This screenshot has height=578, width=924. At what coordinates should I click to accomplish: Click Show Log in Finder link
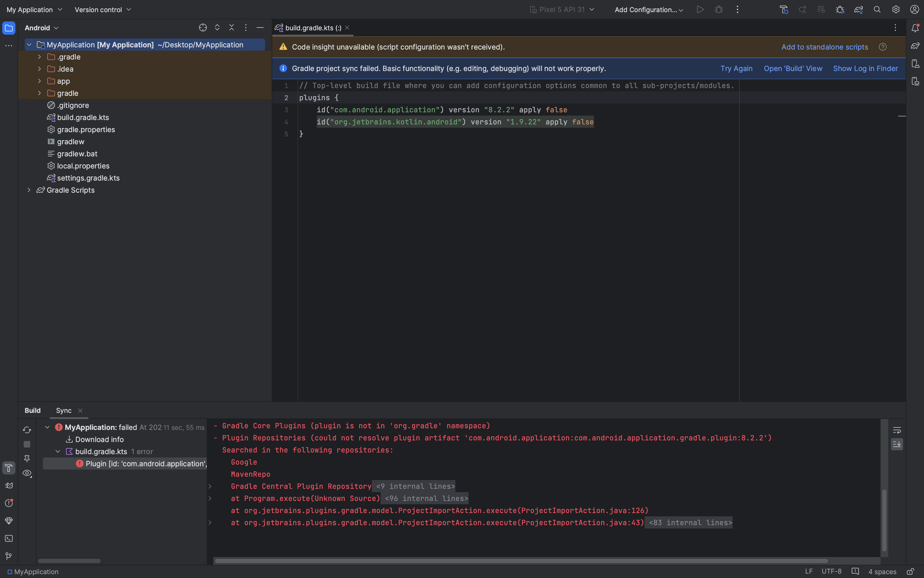point(865,69)
